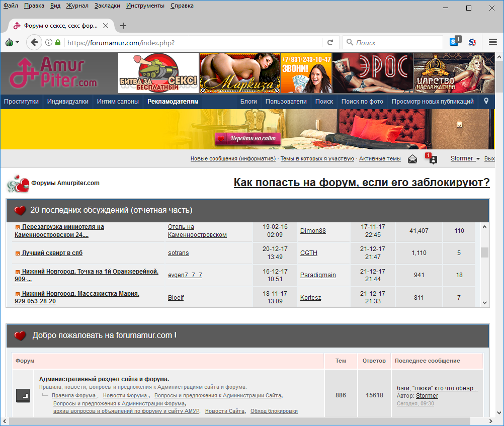Open the private messages envelope icon
This screenshot has width=504, height=426.
click(x=412, y=159)
